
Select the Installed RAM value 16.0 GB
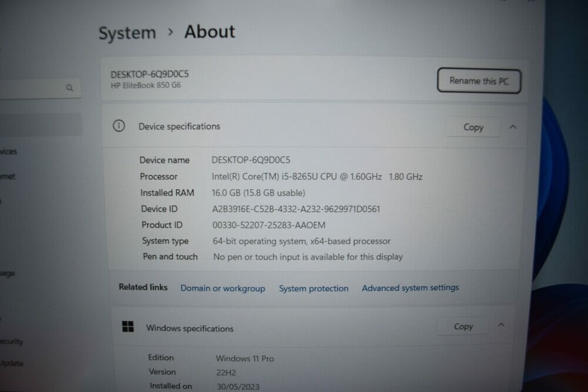(258, 193)
